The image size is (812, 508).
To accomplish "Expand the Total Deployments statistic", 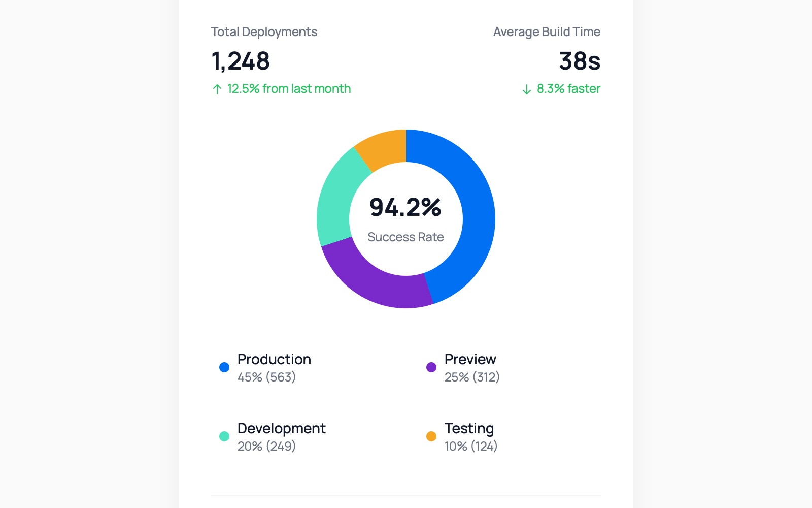I will pyautogui.click(x=241, y=61).
